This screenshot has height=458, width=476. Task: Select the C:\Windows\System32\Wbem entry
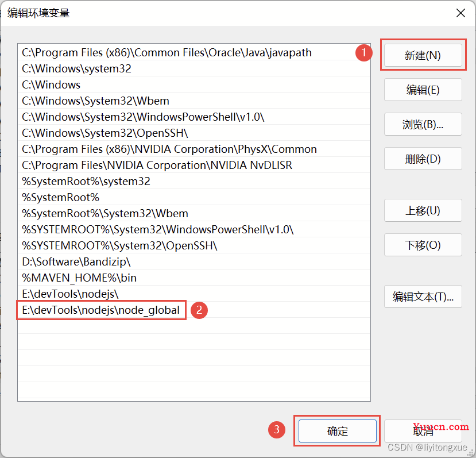194,101
